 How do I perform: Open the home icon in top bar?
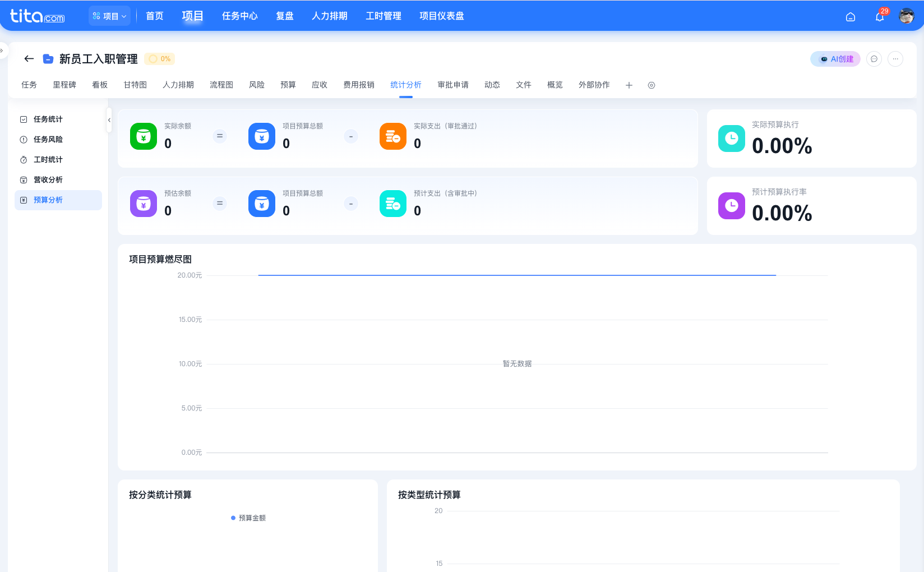pos(851,17)
